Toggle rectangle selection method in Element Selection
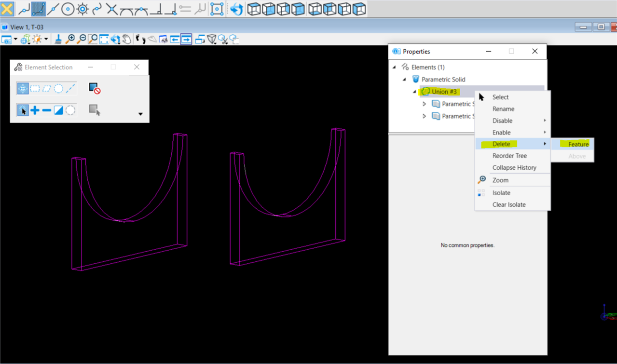 (x=35, y=88)
